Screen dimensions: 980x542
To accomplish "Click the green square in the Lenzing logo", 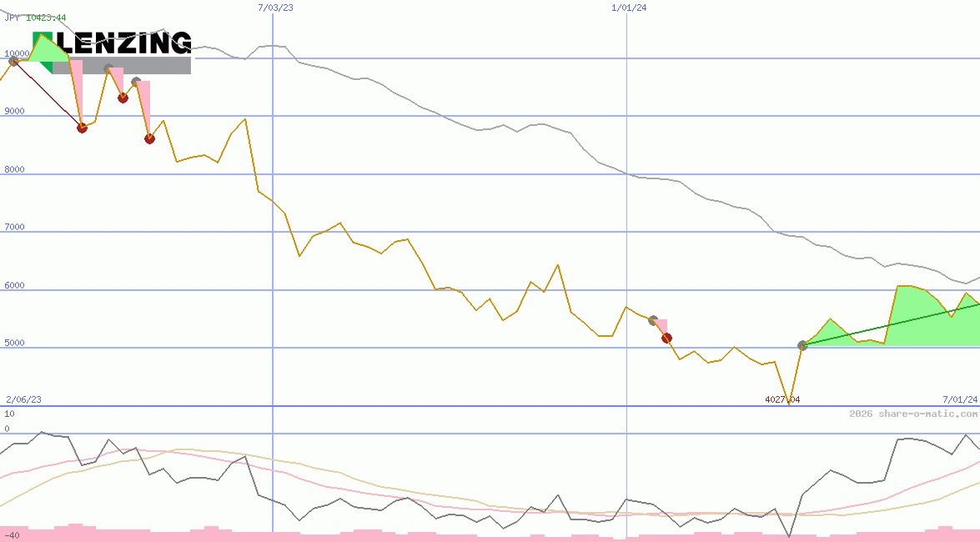I will [43, 42].
